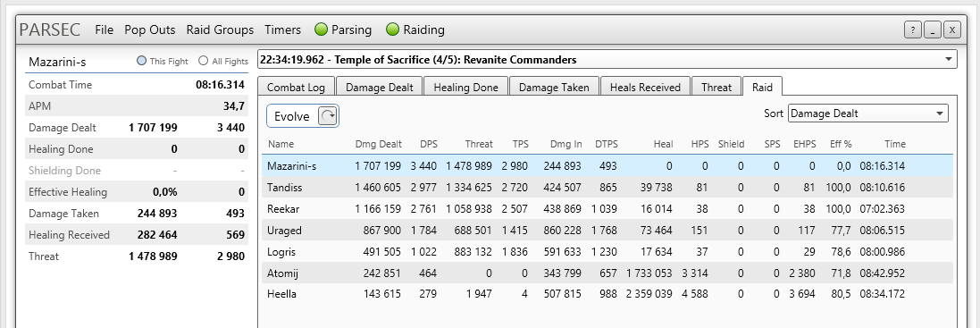
Task: Open the Raid Groups menu
Action: point(220,29)
